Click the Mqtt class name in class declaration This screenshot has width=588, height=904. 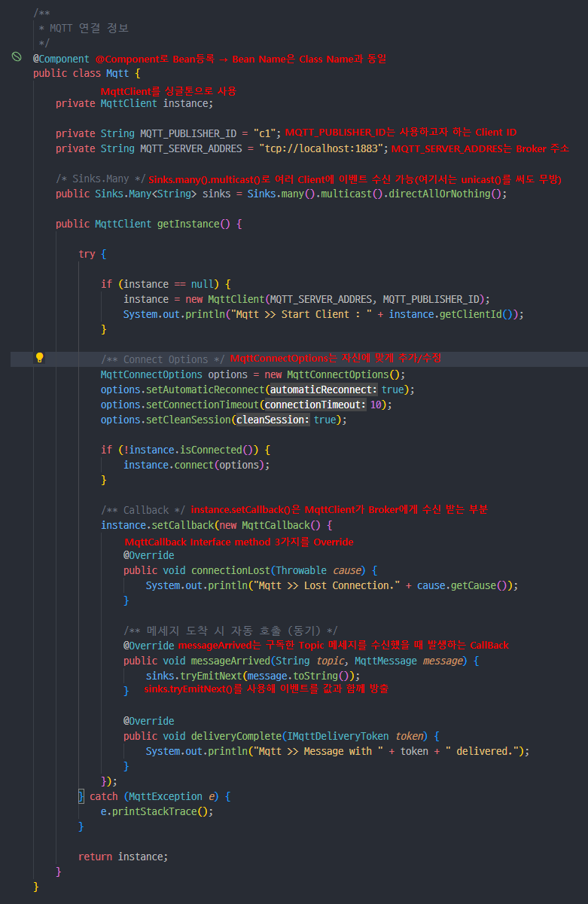pos(117,73)
